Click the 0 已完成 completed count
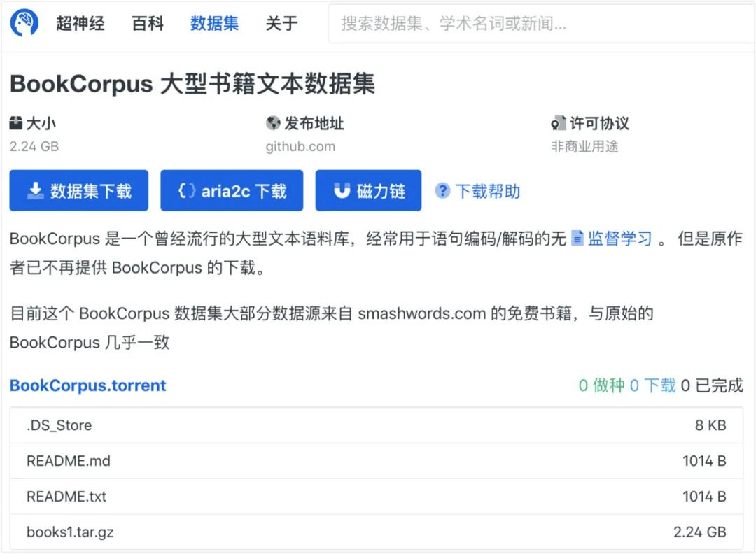This screenshot has height=554, width=756. pos(712,385)
